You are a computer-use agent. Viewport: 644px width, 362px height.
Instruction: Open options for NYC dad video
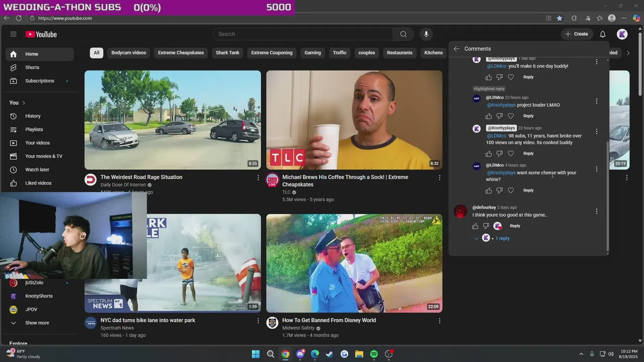click(258, 321)
